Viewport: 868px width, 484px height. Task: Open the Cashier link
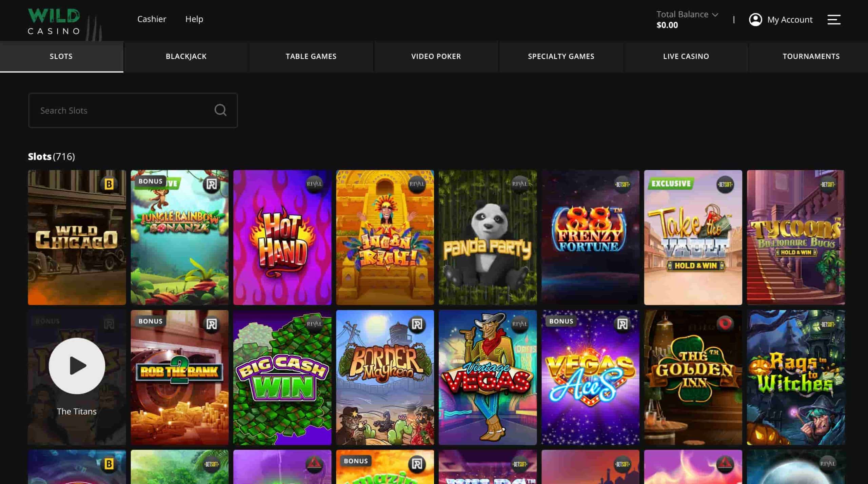(152, 19)
